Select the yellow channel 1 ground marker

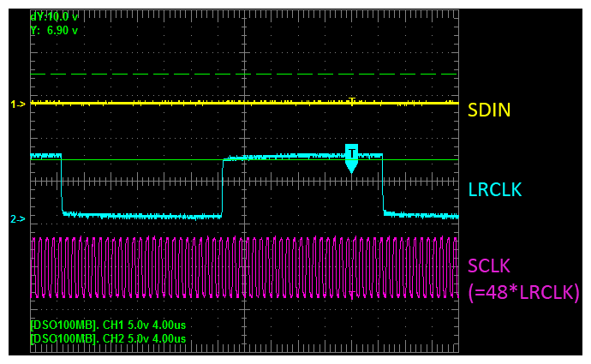click(x=18, y=104)
